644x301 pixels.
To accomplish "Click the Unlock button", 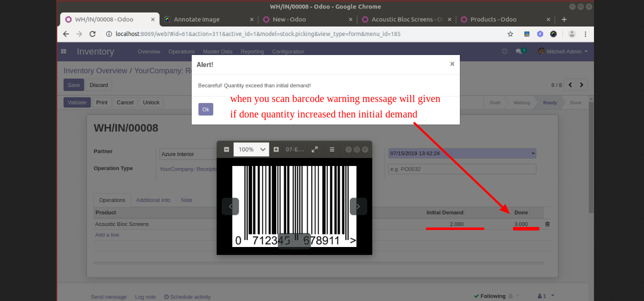I will tap(151, 102).
